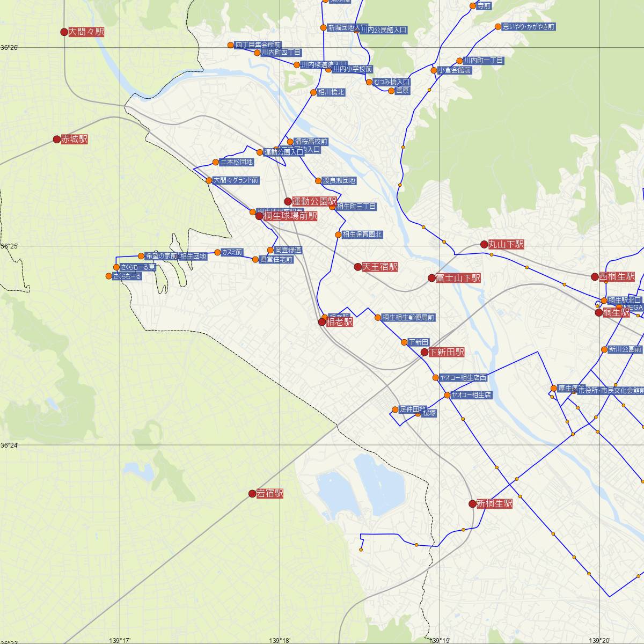Click the orange marker for 小倉会館前 stop
The width and height of the screenshot is (644, 644).
pos(434,70)
